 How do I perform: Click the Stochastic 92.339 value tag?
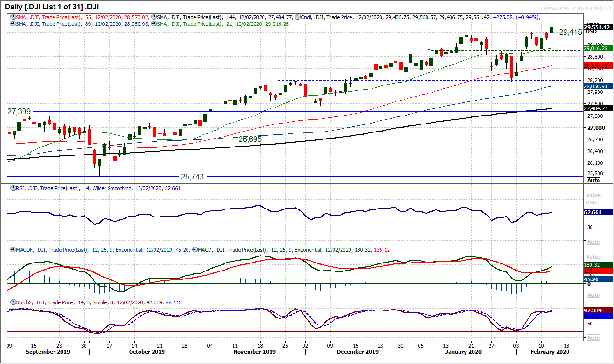(598, 310)
